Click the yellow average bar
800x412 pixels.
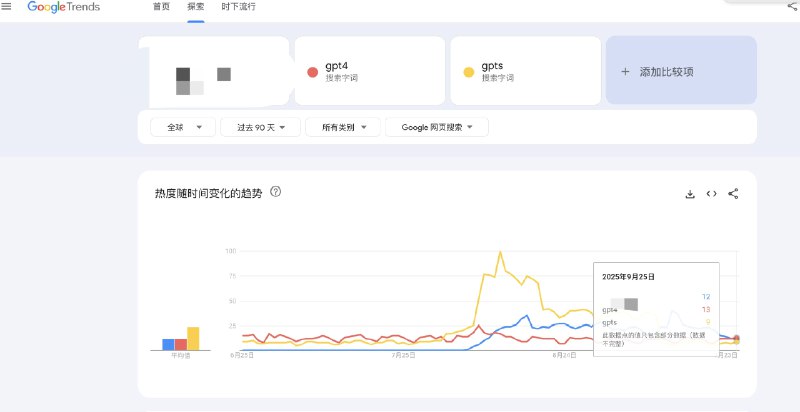click(x=193, y=339)
